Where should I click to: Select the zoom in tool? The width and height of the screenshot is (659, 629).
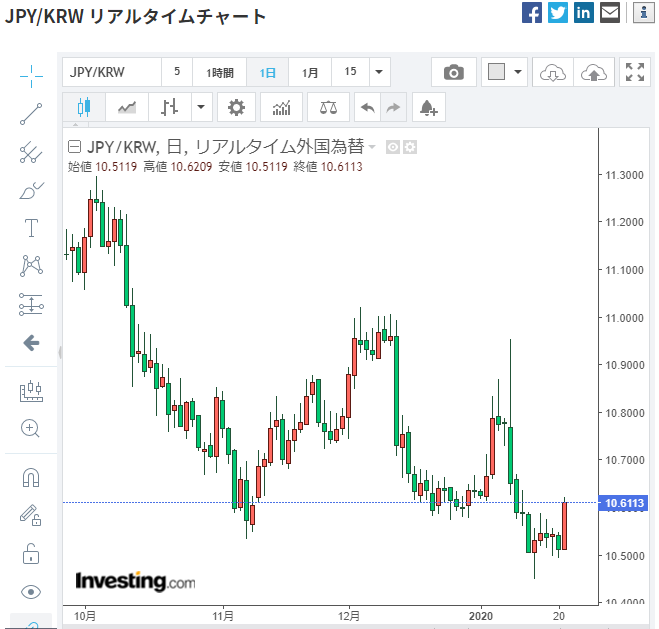click(30, 429)
